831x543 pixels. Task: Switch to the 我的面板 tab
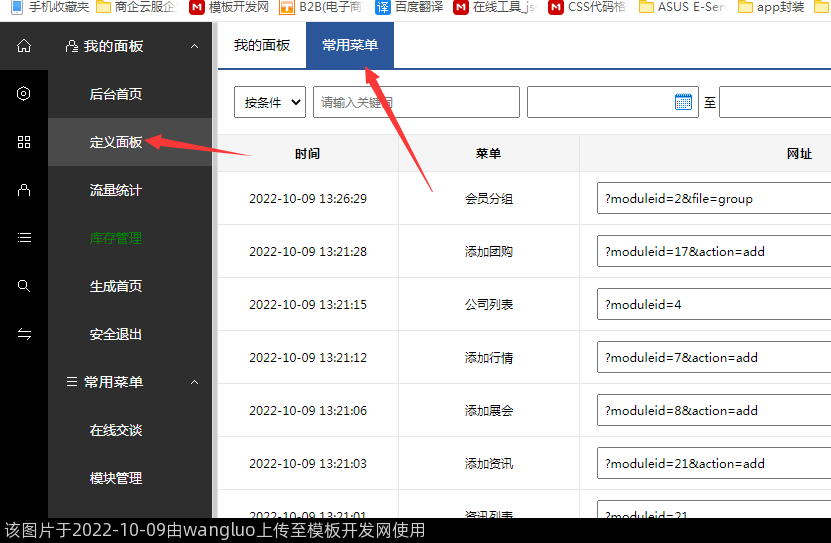pyautogui.click(x=262, y=45)
